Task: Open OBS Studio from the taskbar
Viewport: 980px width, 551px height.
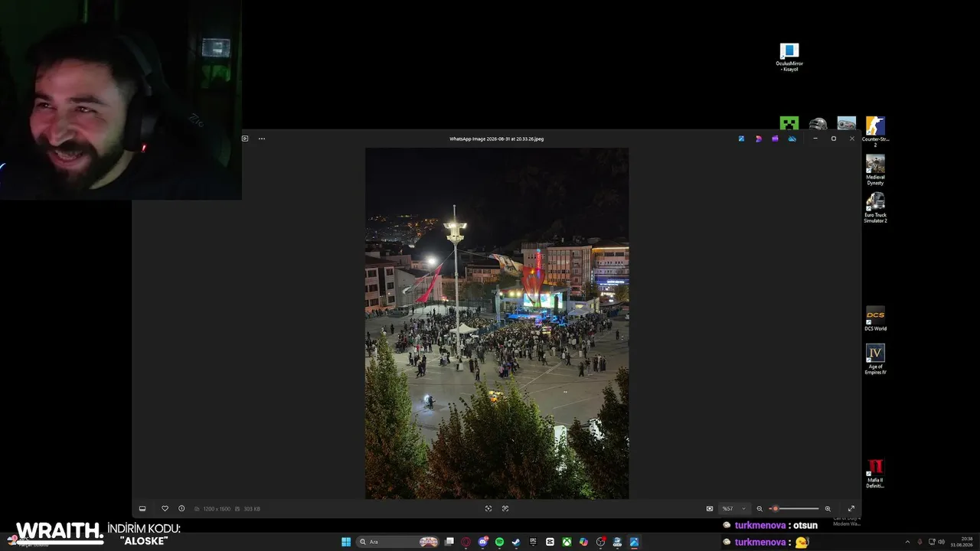Action: coord(600,542)
